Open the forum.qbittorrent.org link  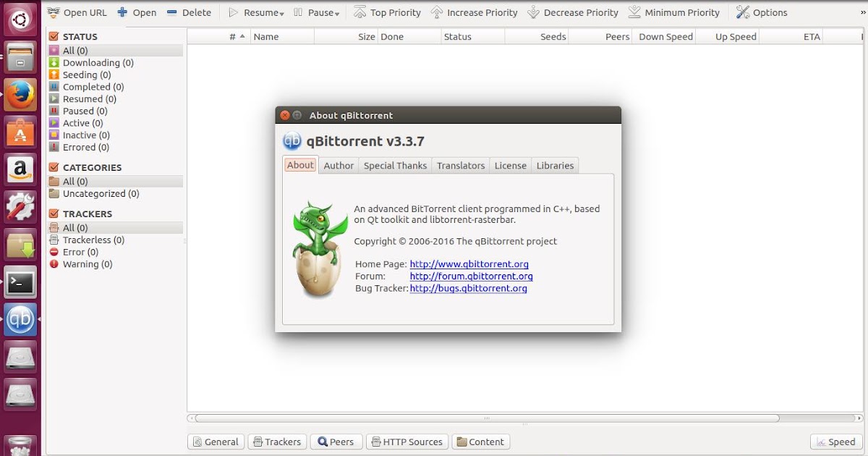point(471,276)
